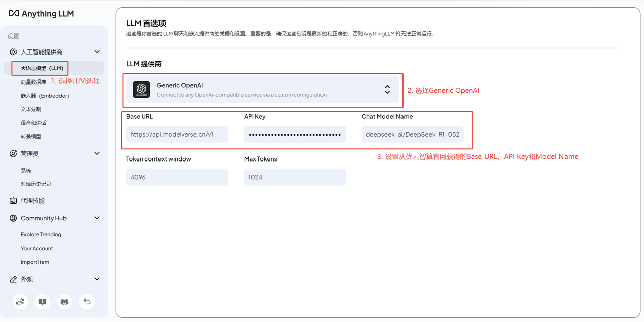Focus the Max Tokens input
This screenshot has width=644, height=322.
pyautogui.click(x=295, y=177)
